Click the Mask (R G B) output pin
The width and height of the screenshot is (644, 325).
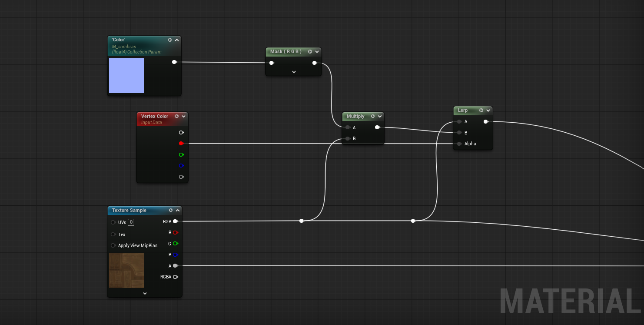[x=315, y=63]
